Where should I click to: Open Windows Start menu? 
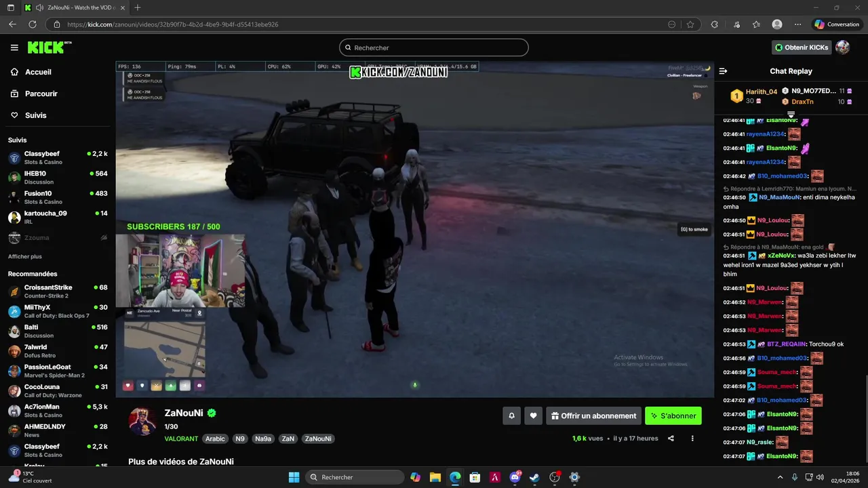294,477
